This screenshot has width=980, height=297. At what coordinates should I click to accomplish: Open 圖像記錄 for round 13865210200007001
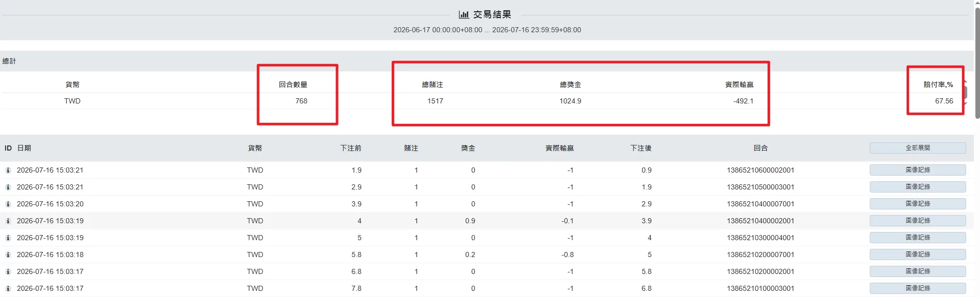tap(917, 254)
